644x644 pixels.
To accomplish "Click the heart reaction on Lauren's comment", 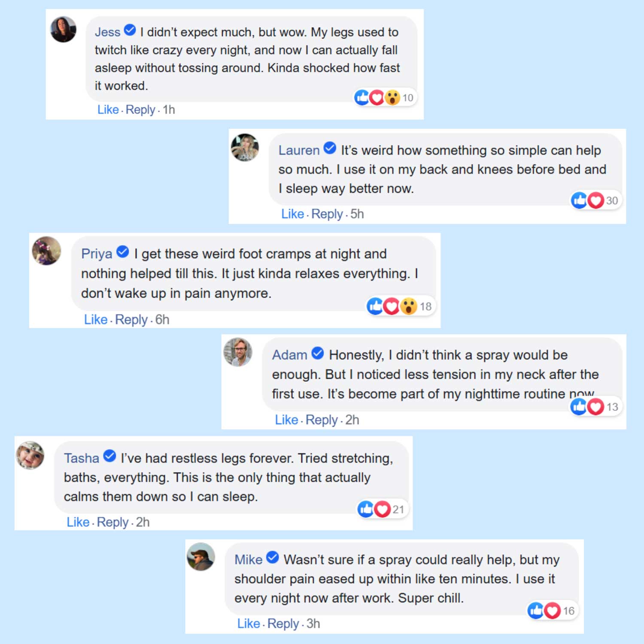I will tap(595, 200).
